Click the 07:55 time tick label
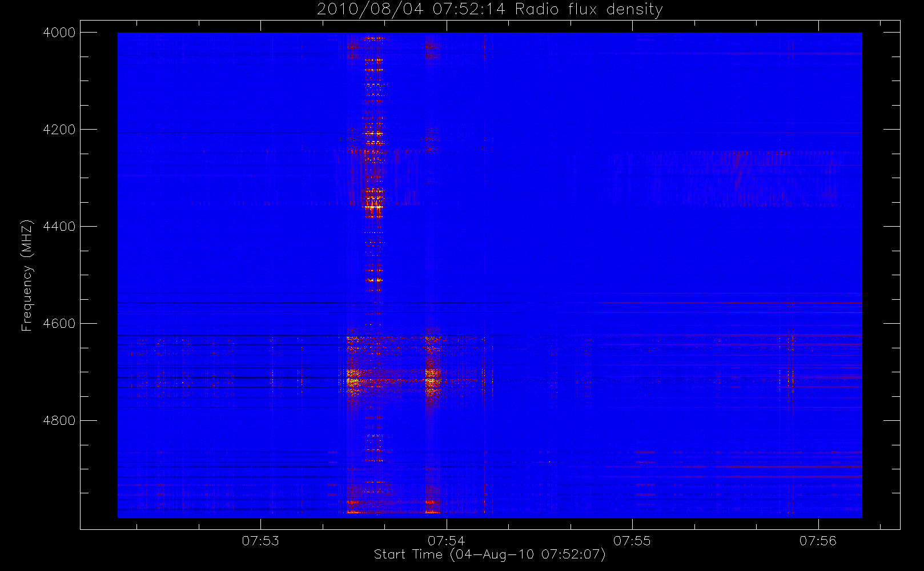 (632, 541)
